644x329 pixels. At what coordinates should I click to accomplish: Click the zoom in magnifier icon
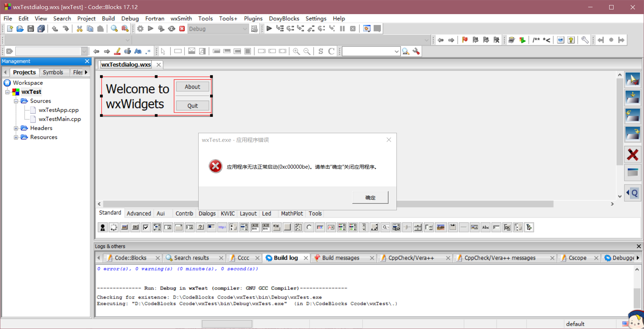point(296,51)
